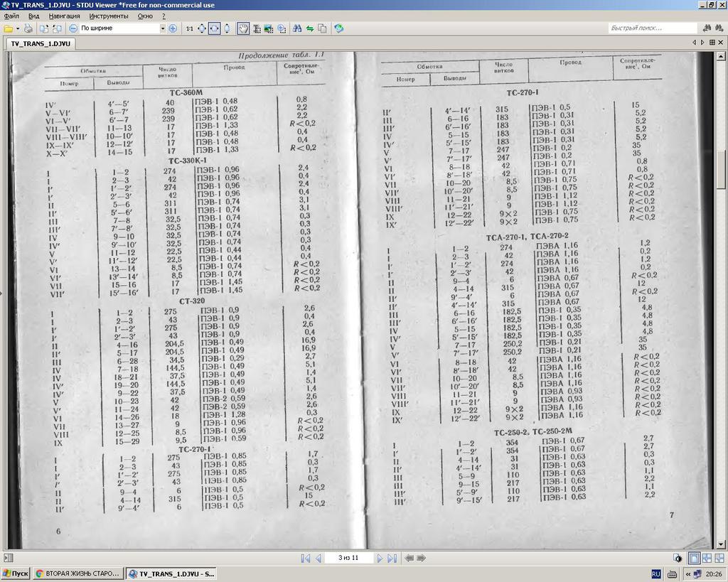Open the tab list grid button
Image resolution: width=728 pixels, height=582 pixels.
tap(712, 43)
